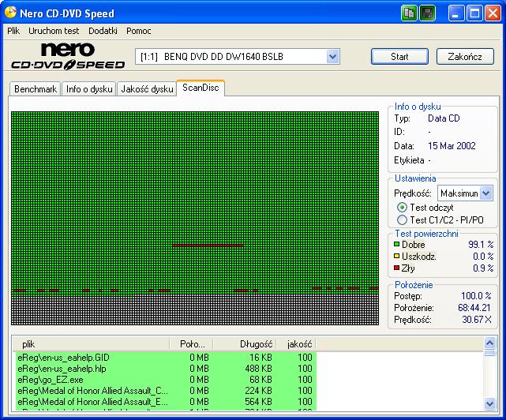Click the Nero CD-DVD Speed title bar app icon

pos(10,13)
